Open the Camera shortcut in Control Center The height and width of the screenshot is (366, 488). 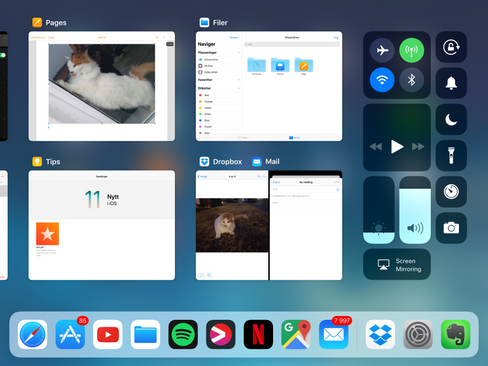pos(451,228)
